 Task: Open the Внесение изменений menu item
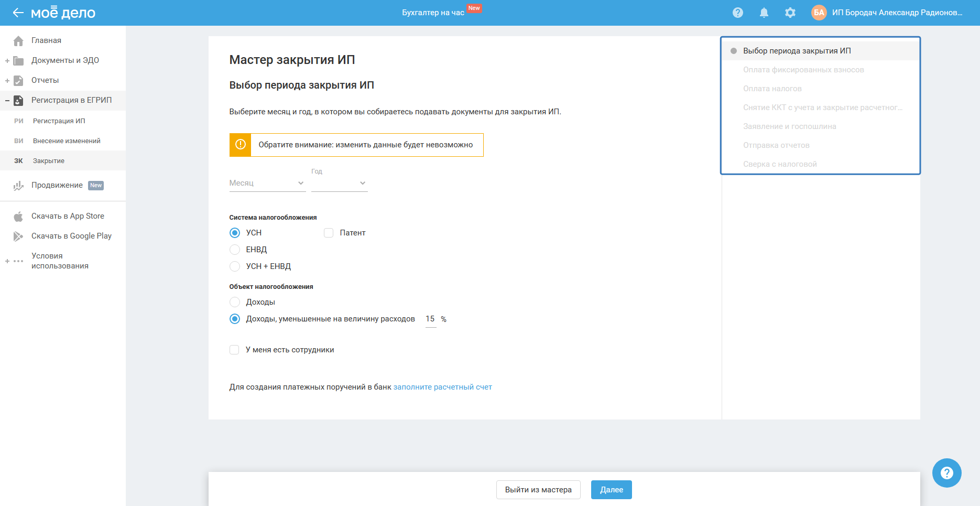click(67, 141)
